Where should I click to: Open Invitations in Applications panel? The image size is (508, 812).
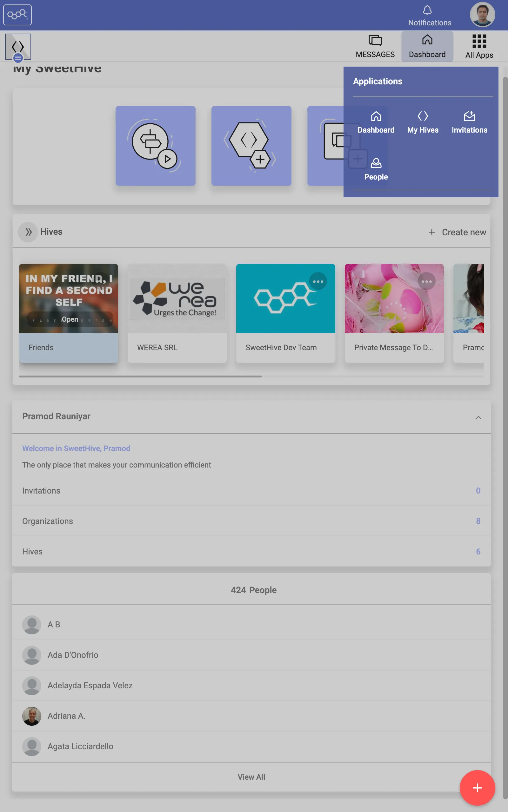469,122
